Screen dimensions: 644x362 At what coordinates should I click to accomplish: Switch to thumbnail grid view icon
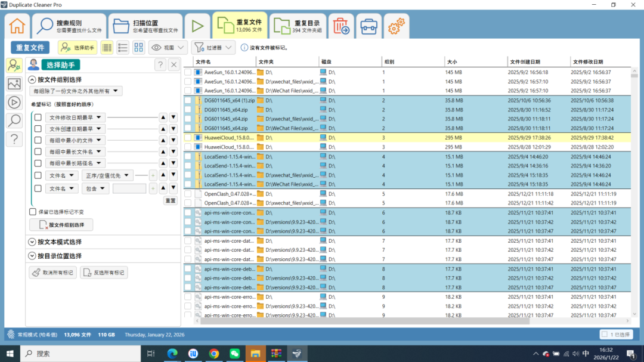(x=139, y=48)
